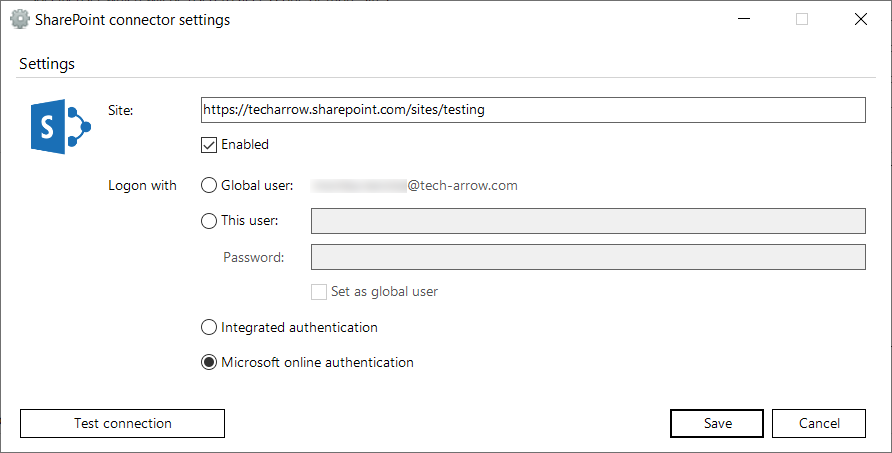Click the maximize window icon
The height and width of the screenshot is (453, 892).
(802, 19)
